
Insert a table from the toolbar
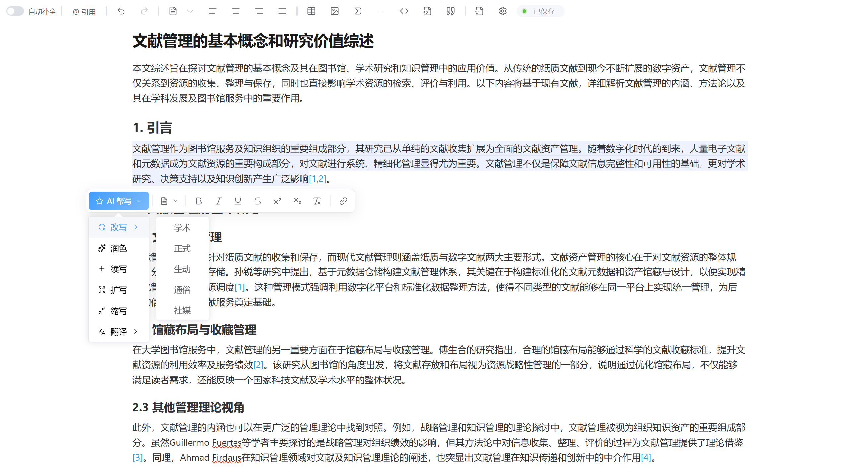tap(311, 11)
